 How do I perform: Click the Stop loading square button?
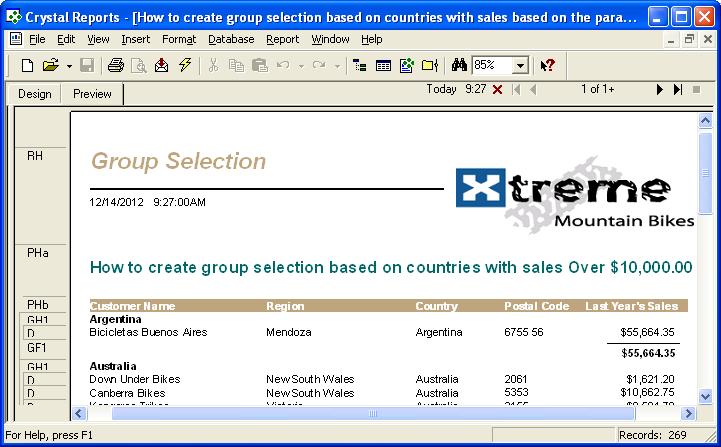[697, 90]
